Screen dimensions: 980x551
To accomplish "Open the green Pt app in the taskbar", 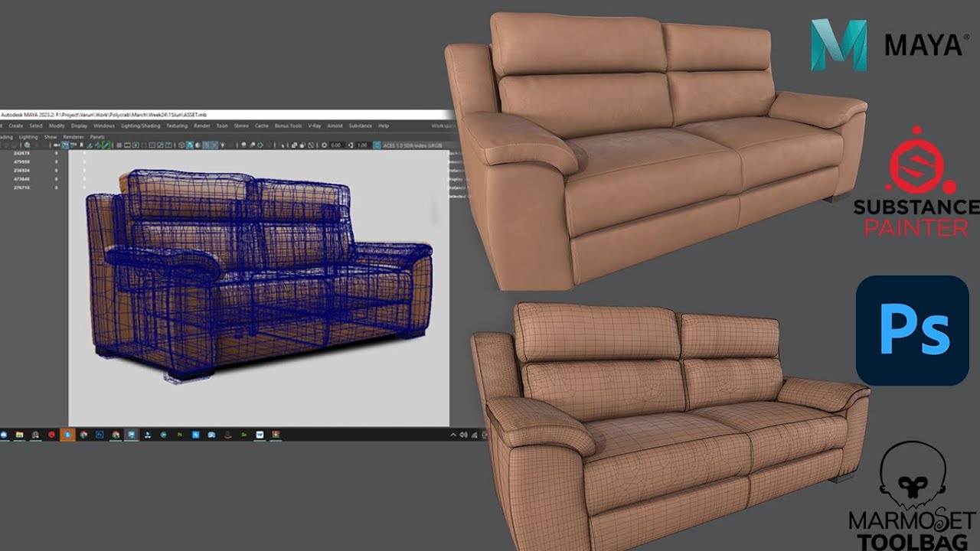I will pos(179,434).
